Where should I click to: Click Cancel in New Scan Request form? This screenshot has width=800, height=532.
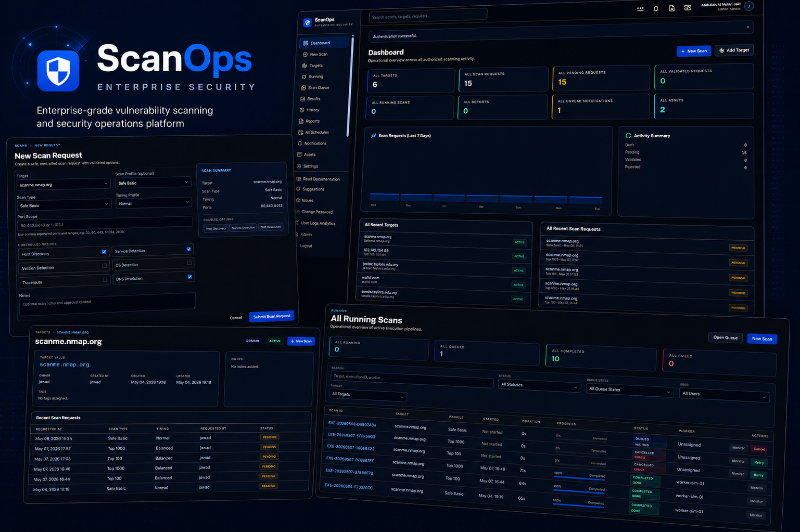pos(236,318)
